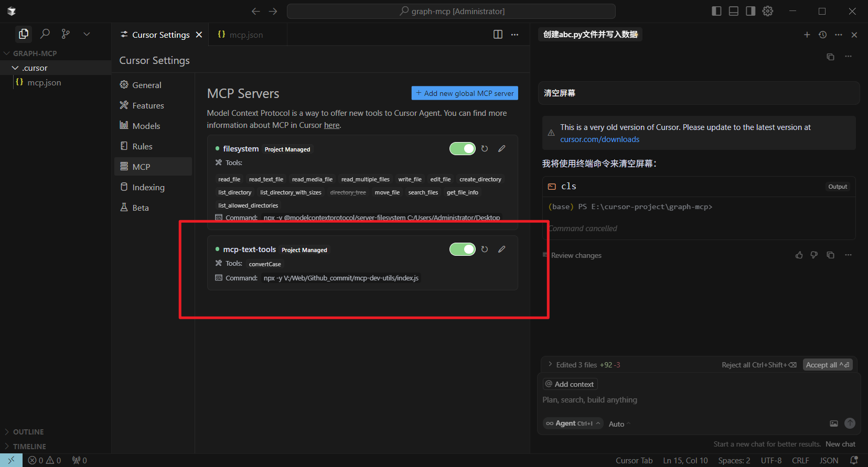Click Review changes
This screenshot has width=868, height=467.
point(576,255)
